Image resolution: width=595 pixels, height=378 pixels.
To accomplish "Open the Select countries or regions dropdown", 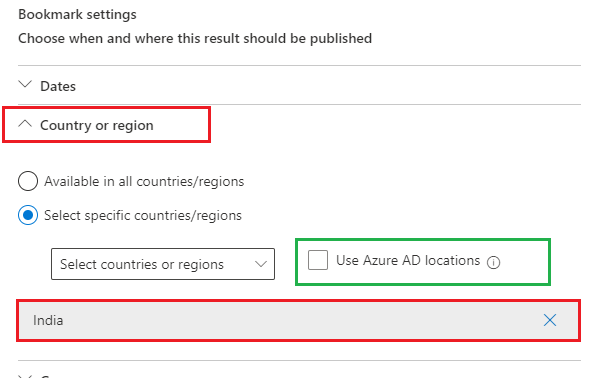I will pos(163,264).
